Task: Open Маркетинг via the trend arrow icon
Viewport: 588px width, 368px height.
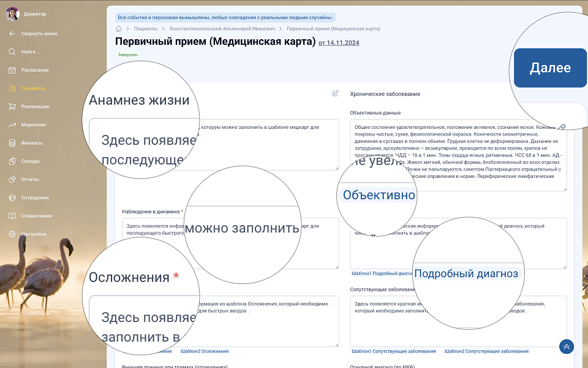Action: [12, 125]
